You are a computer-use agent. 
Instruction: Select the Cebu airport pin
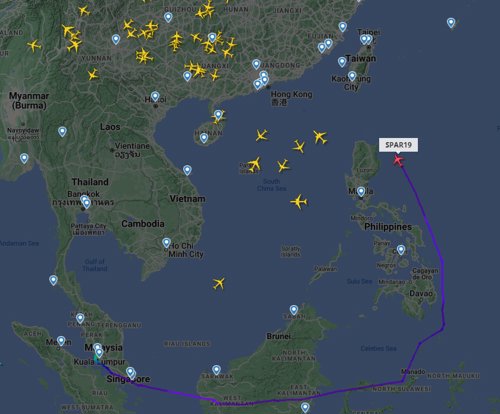pyautogui.click(x=401, y=250)
